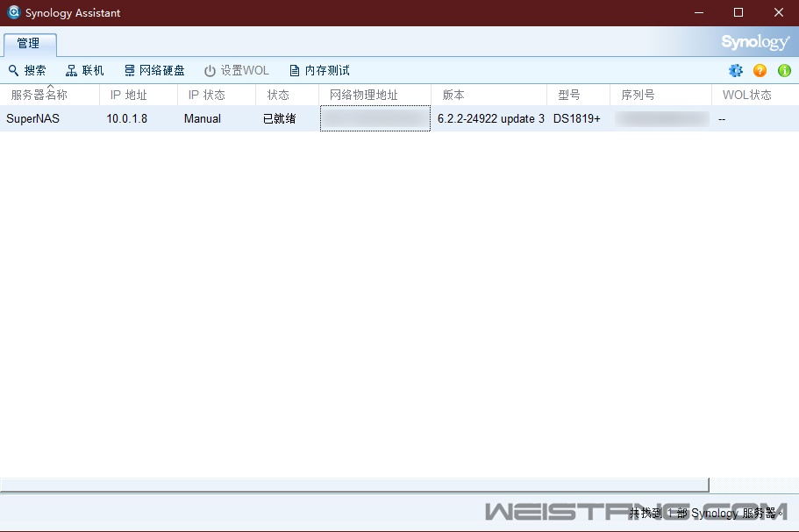Click the orange help question mark icon
The image size is (799, 532).
click(x=760, y=71)
